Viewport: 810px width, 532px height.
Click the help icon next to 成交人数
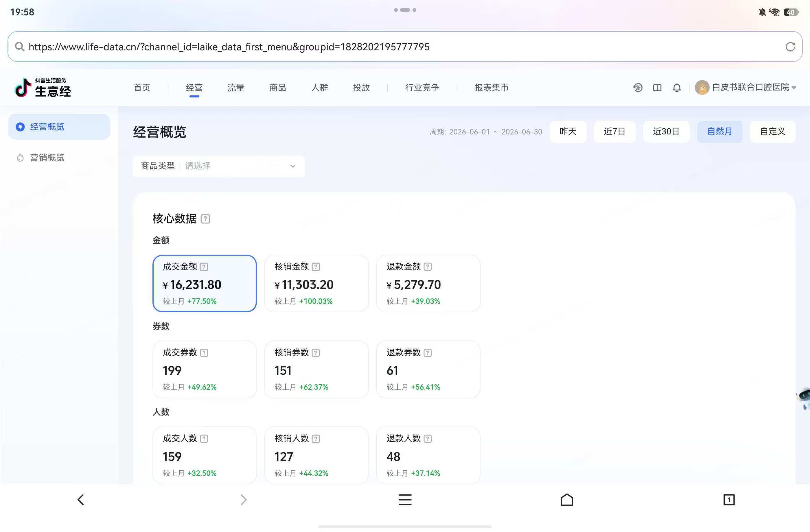[204, 439]
